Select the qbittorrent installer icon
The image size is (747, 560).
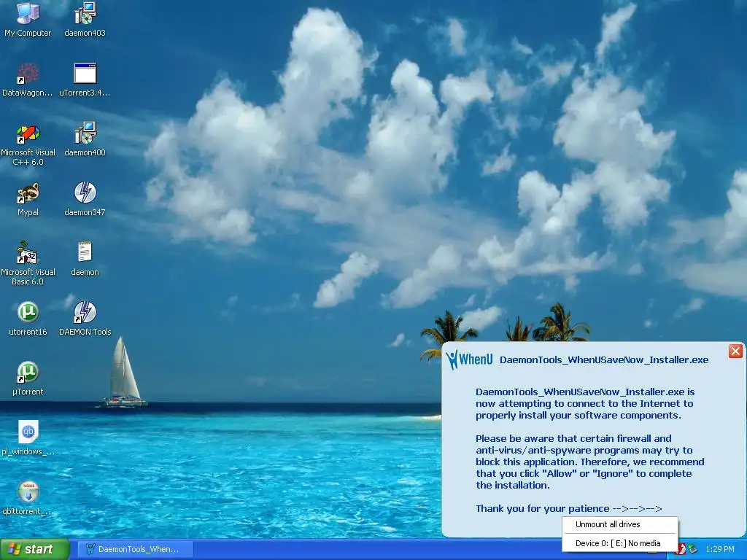pyautogui.click(x=28, y=498)
